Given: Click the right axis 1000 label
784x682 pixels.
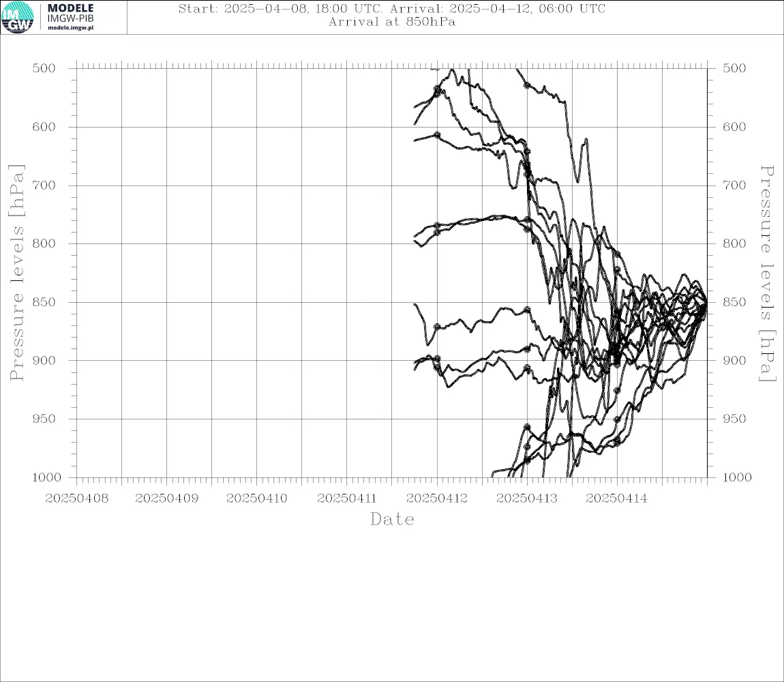Looking at the screenshot, I should pyautogui.click(x=737, y=477).
